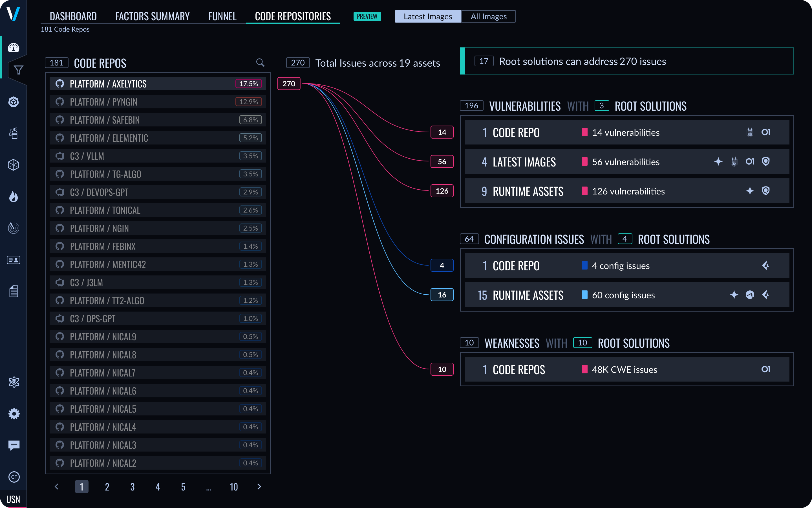Open the 3D cube icon in sidebar

point(14,165)
